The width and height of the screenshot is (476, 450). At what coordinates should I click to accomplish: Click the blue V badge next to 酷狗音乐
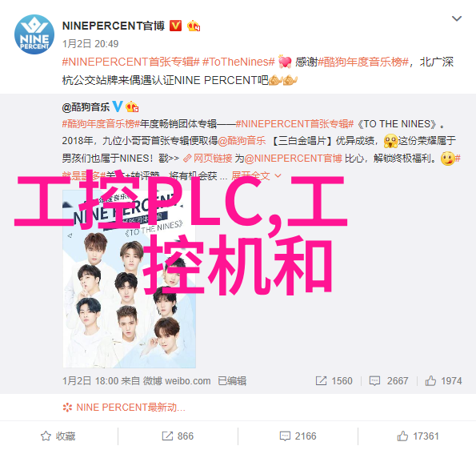coord(118,106)
